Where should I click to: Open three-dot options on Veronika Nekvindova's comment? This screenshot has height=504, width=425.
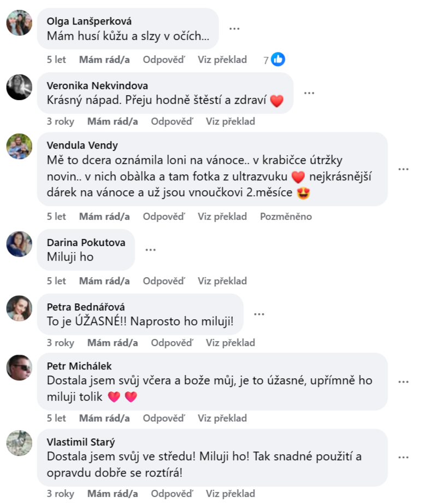309,93
